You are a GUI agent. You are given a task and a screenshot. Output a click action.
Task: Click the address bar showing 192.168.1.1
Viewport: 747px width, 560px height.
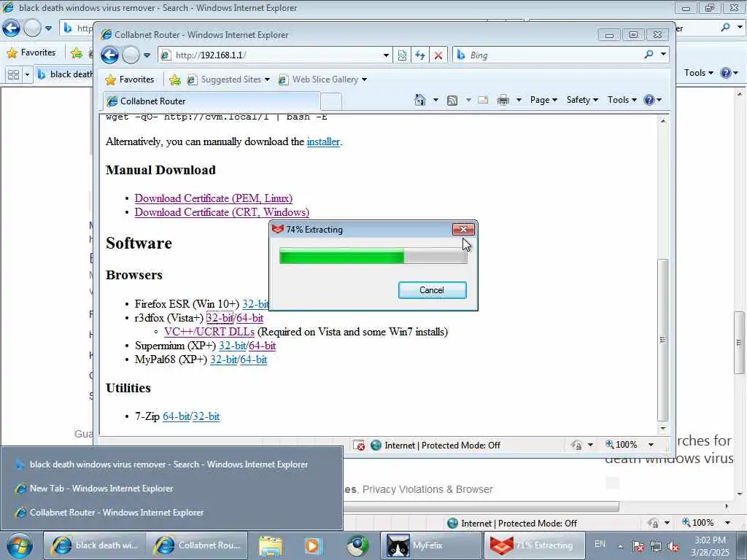point(274,55)
